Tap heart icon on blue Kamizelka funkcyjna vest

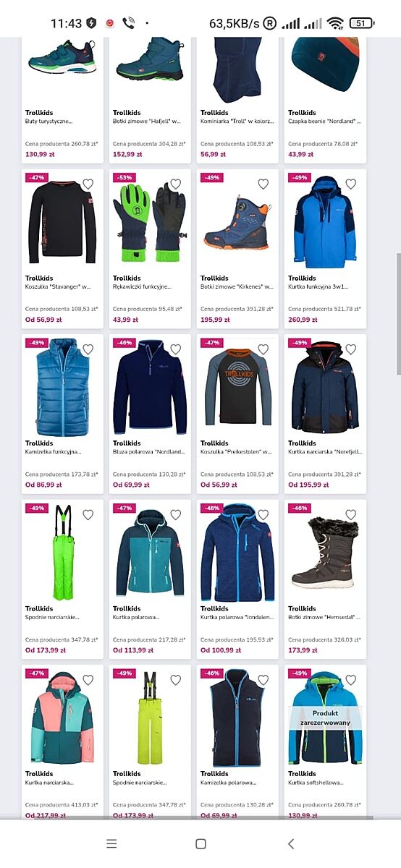click(88, 349)
